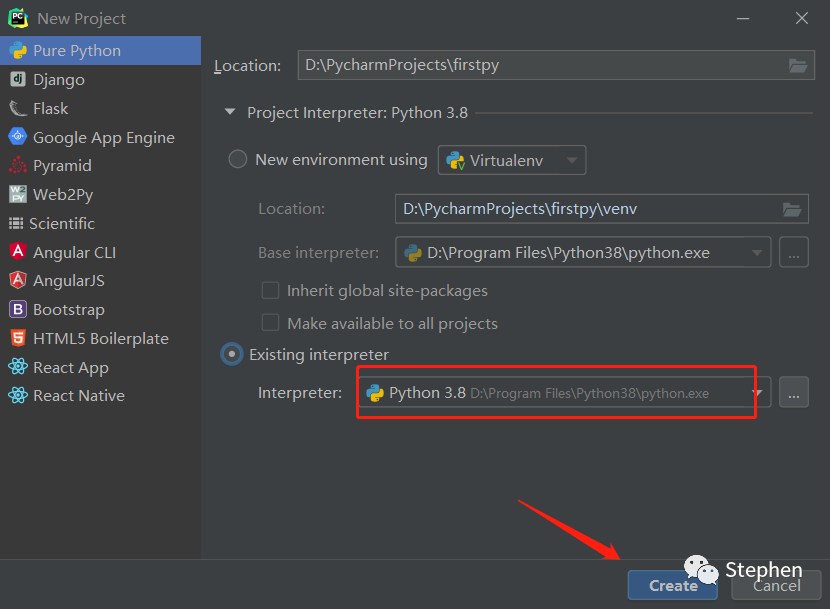Image resolution: width=830 pixels, height=609 pixels.
Task: Click ellipsis button beside existing Interpreter
Action: [x=793, y=393]
